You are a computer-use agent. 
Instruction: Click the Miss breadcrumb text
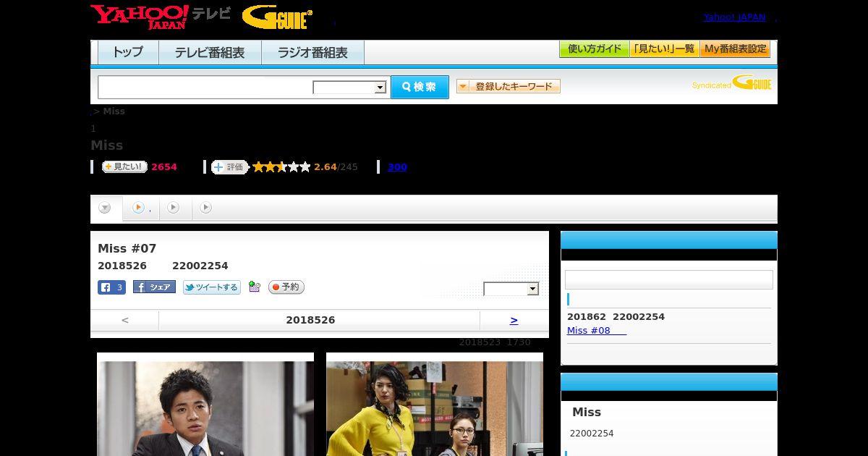pyautogui.click(x=114, y=111)
